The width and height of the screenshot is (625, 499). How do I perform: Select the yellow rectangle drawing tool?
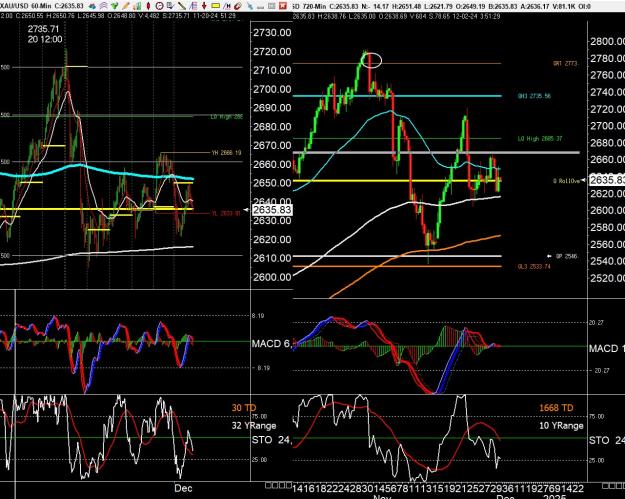pos(216,6)
